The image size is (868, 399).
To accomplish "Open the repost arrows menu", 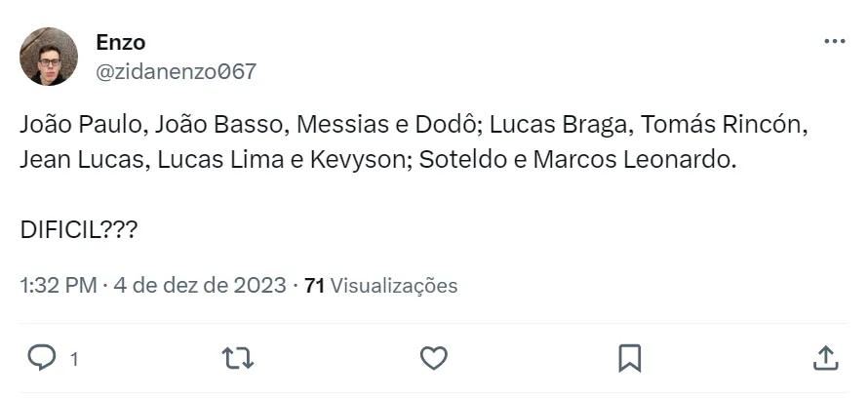I will pos(238,358).
